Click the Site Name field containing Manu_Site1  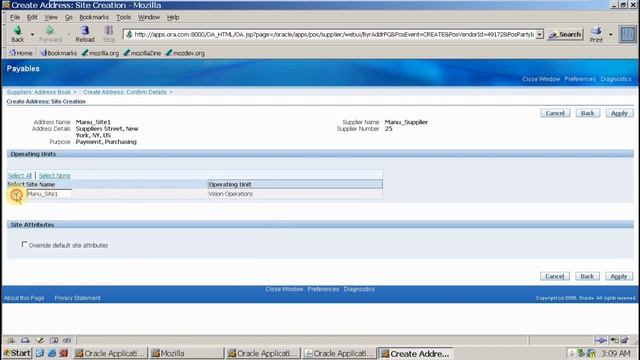tap(49, 194)
